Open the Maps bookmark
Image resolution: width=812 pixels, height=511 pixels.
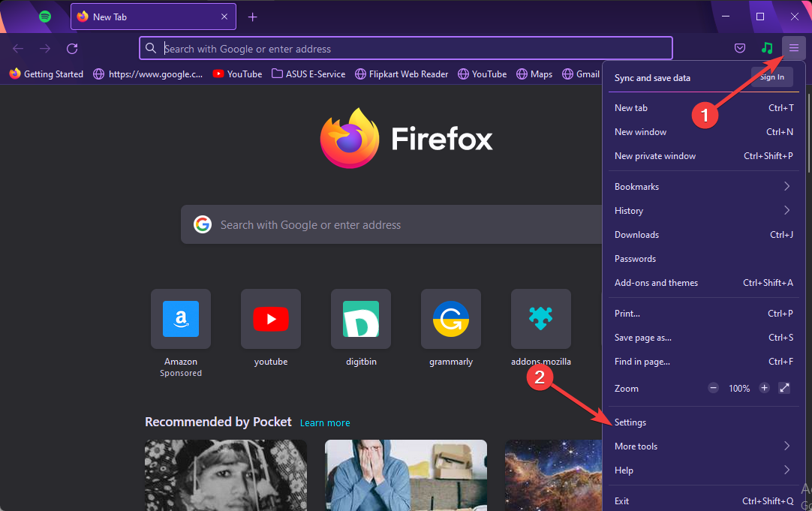tap(534, 74)
